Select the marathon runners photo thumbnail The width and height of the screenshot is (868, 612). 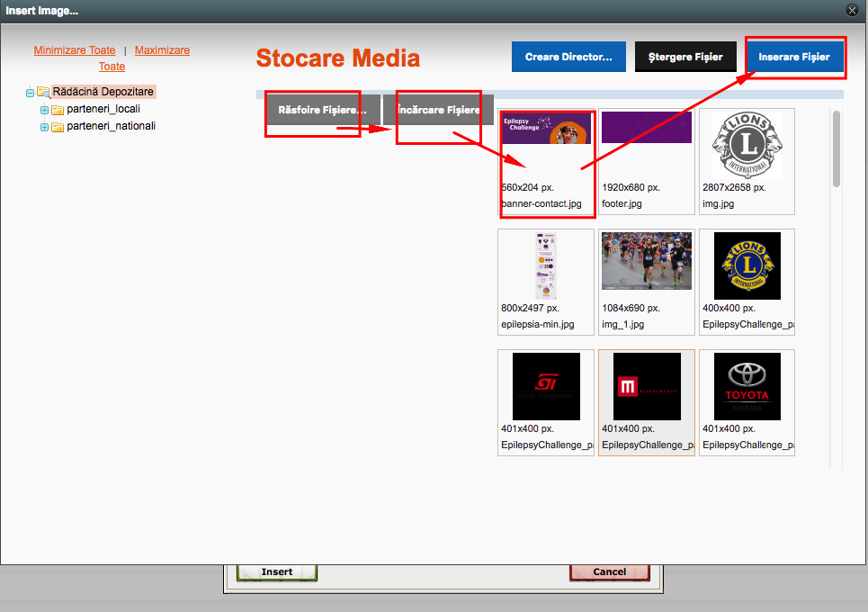tap(647, 261)
